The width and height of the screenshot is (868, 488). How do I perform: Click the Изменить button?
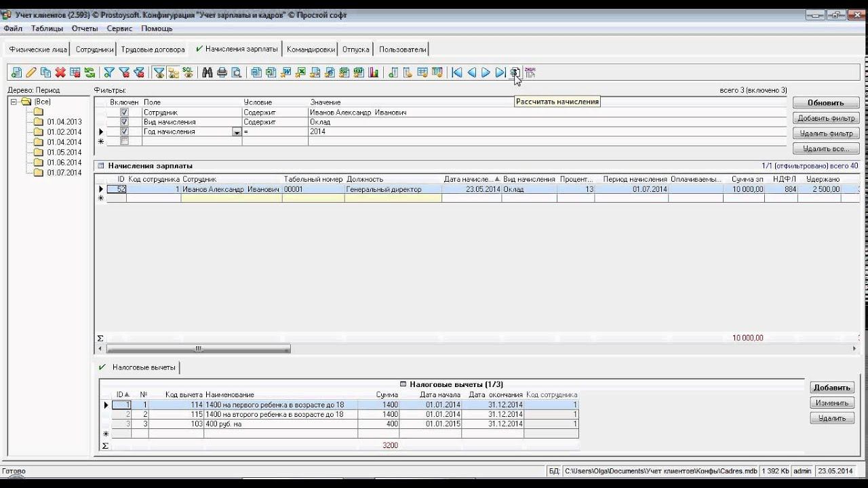(x=831, y=403)
